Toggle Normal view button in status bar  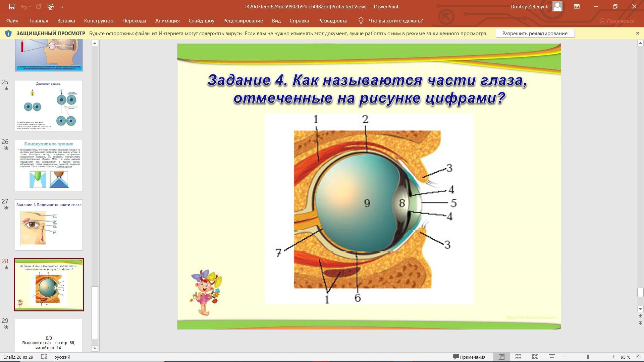click(x=501, y=357)
